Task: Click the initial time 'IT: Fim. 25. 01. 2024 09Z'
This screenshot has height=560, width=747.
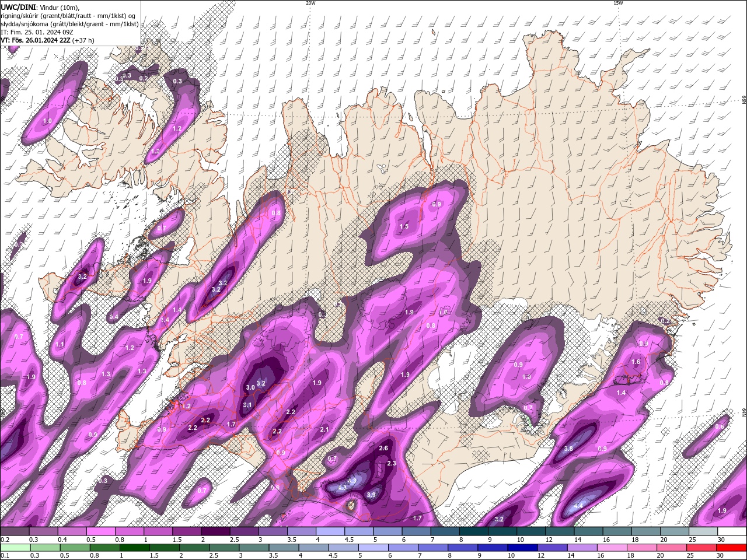Action: click(37, 32)
